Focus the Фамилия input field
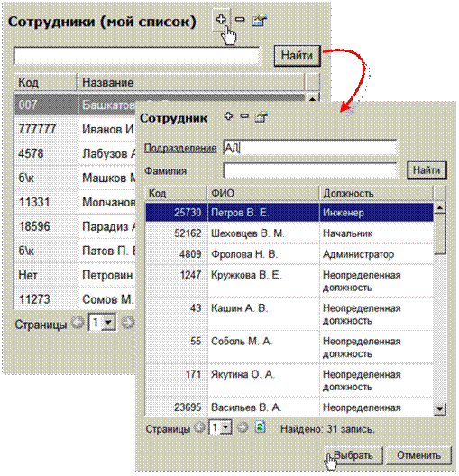Screen dimensions: 459x476 click(x=309, y=170)
